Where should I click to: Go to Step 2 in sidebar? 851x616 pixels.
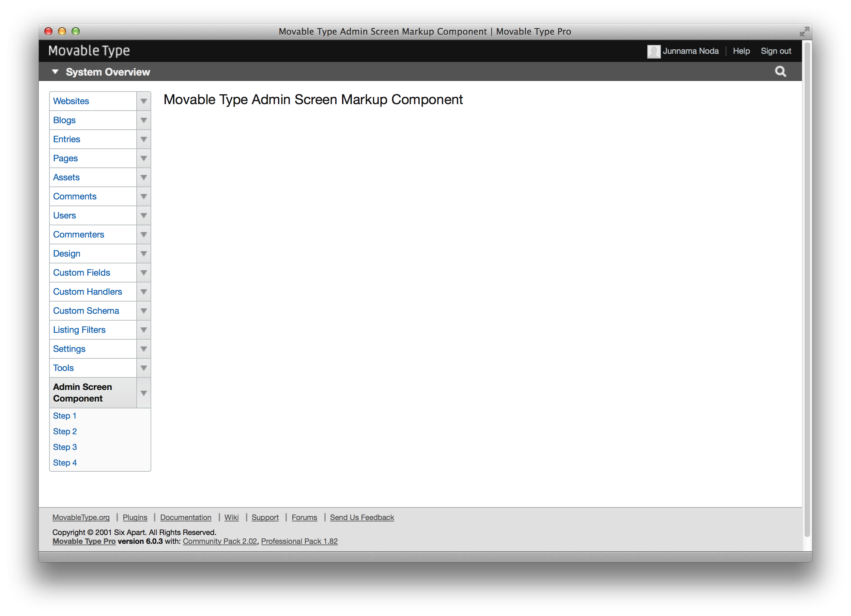coord(64,432)
